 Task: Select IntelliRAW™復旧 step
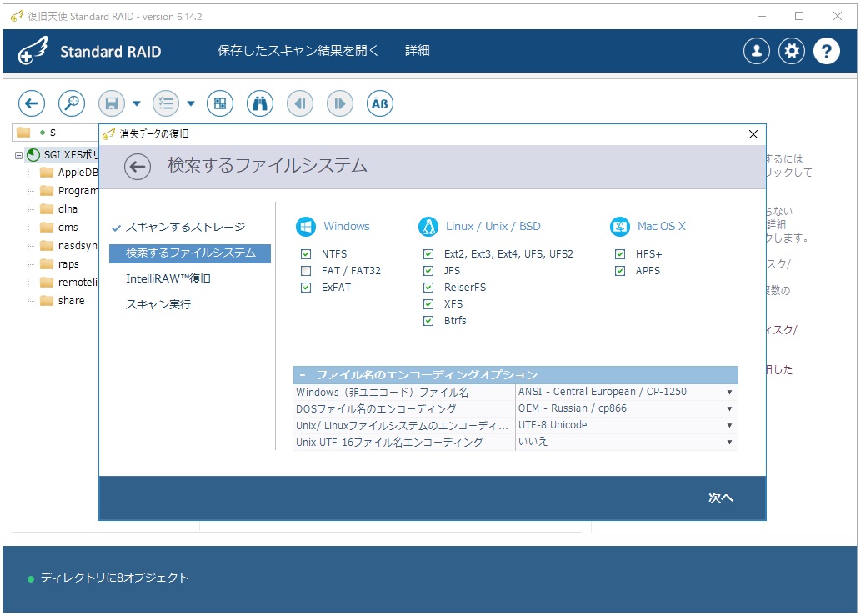click(168, 279)
